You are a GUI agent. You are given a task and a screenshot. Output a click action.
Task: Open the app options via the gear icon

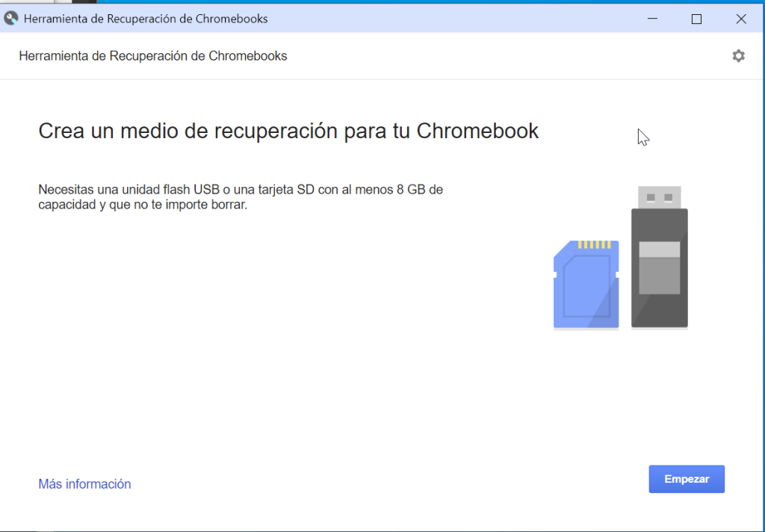pyautogui.click(x=738, y=55)
